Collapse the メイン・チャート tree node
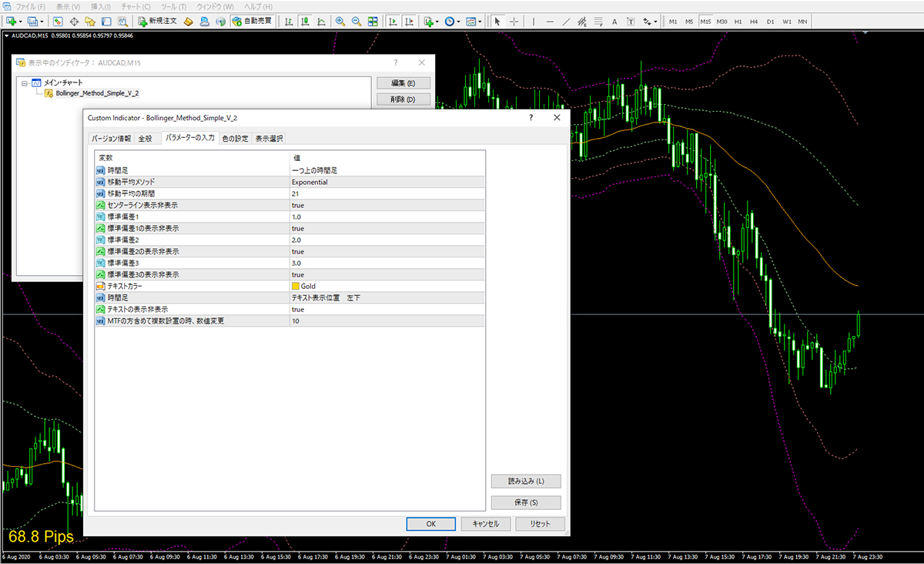 coord(25,82)
